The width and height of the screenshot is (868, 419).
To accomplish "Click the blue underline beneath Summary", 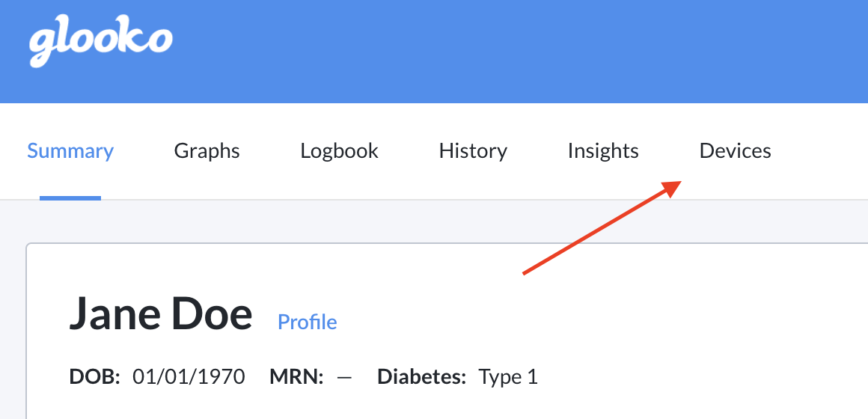I will pyautogui.click(x=70, y=198).
